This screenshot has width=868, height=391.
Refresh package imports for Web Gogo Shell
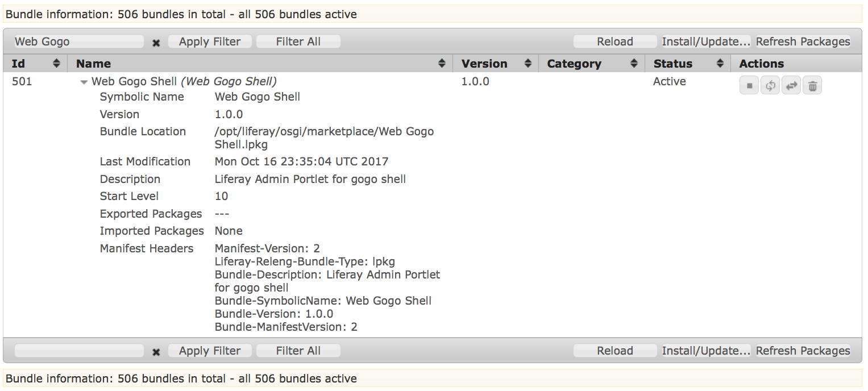(770, 86)
